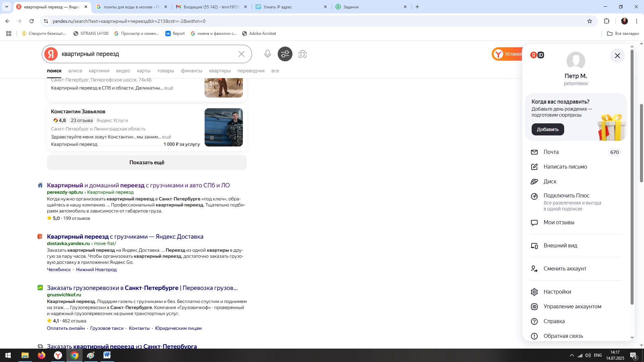
Task: Switch to the Узнать IP адрес tab
Action: [291, 7]
